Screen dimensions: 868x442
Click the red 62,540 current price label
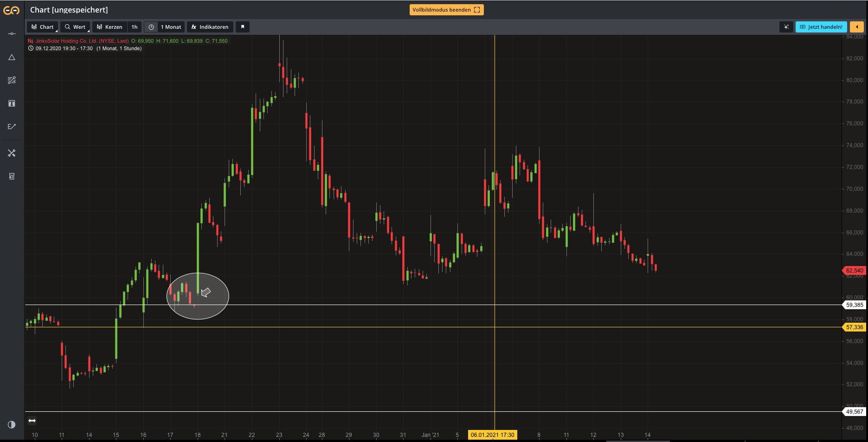coord(854,271)
